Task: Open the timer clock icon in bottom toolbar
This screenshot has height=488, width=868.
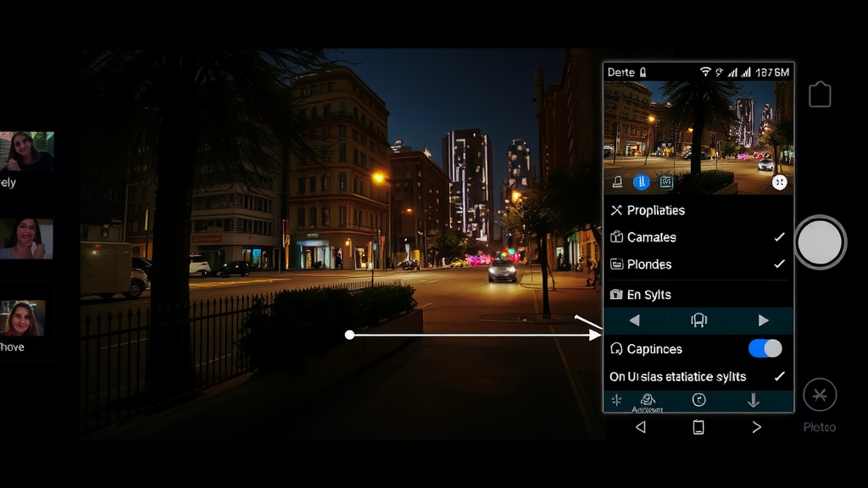Action: tap(699, 401)
